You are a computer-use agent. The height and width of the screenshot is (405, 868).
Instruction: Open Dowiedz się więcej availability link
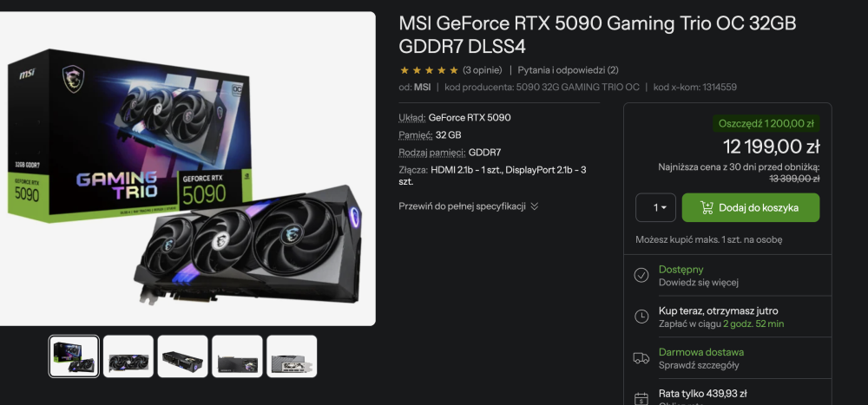(x=699, y=282)
